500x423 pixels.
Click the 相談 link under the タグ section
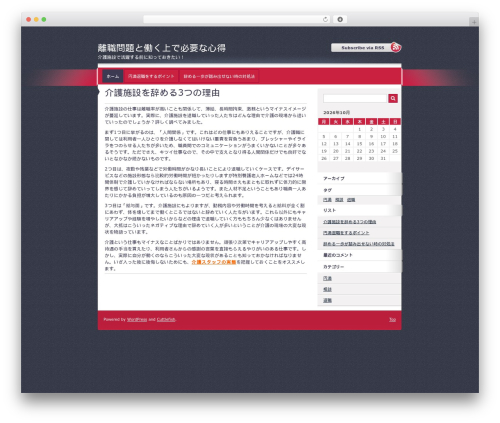(x=339, y=200)
